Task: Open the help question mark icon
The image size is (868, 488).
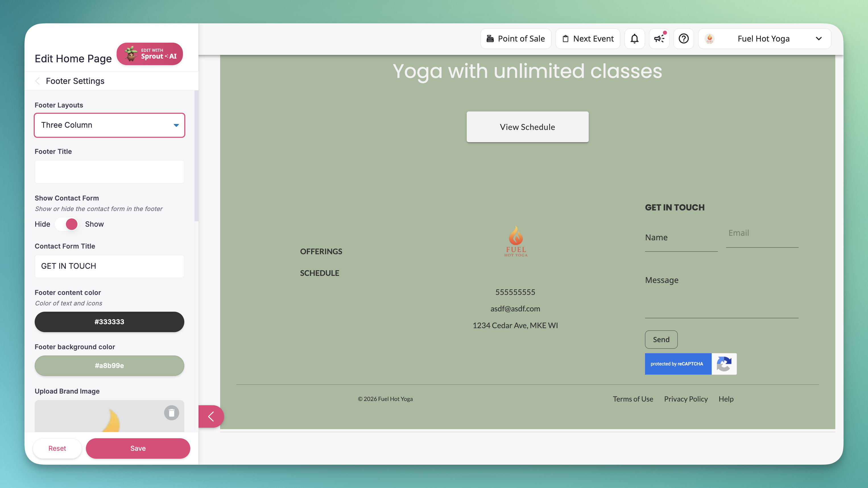Action: click(x=684, y=39)
